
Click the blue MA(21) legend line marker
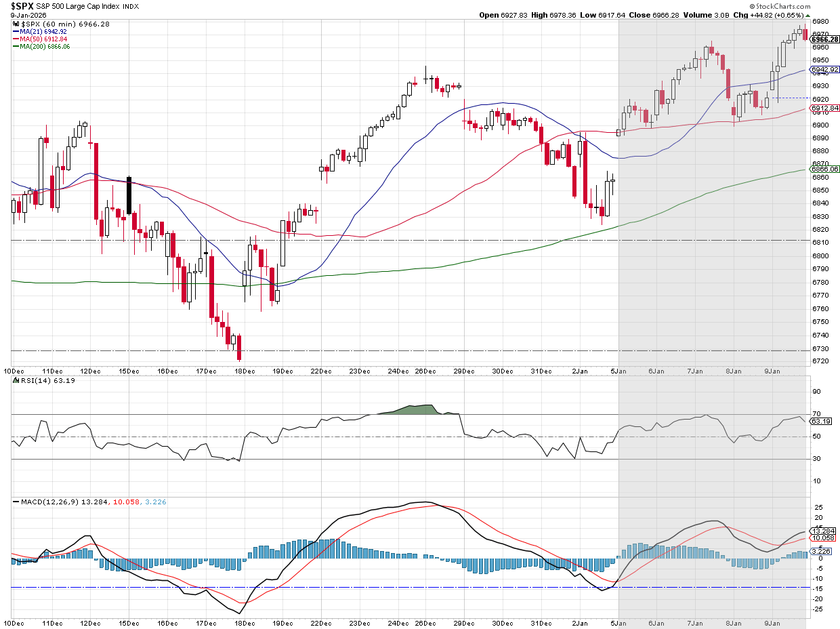click(15, 31)
